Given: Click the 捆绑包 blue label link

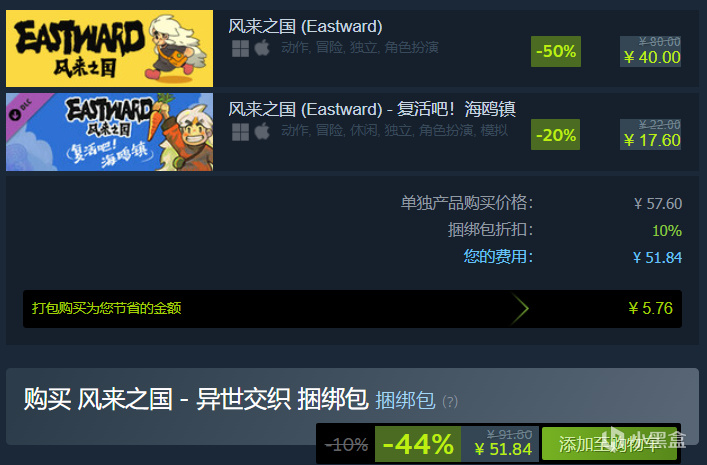Looking at the screenshot, I should 405,401.
